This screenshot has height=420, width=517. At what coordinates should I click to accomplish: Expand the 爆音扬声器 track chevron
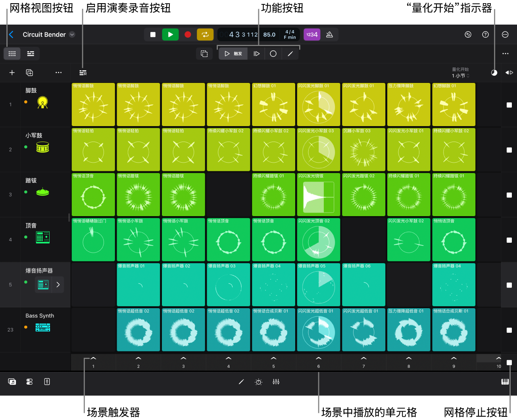[58, 284]
